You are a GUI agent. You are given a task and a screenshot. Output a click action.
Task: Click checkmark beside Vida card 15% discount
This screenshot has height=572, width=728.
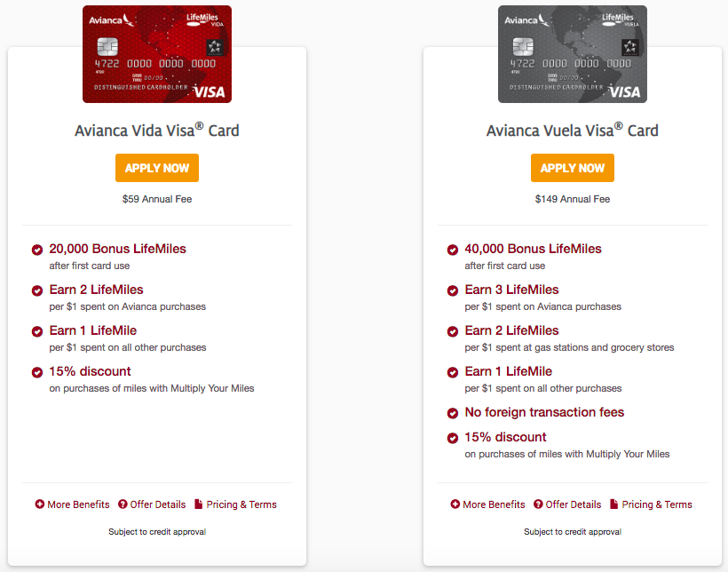click(x=37, y=373)
